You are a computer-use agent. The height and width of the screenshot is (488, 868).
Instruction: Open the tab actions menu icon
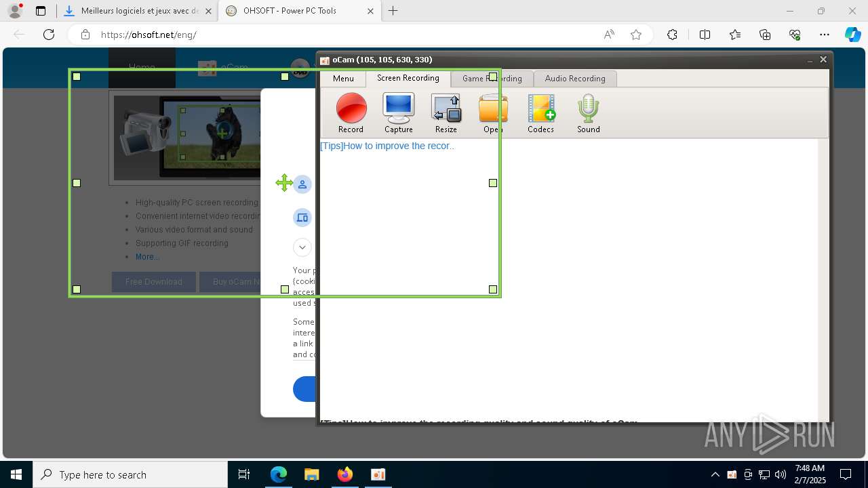click(x=41, y=11)
